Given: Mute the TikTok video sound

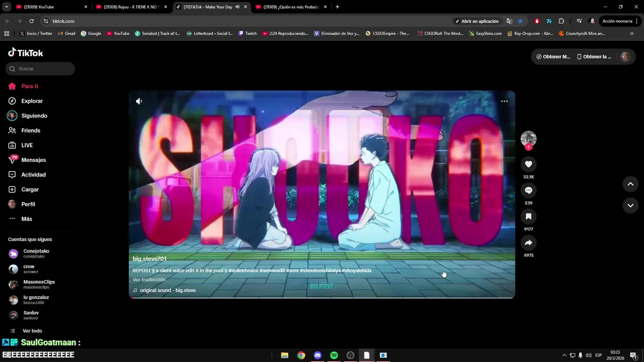Looking at the screenshot, I should tap(139, 101).
